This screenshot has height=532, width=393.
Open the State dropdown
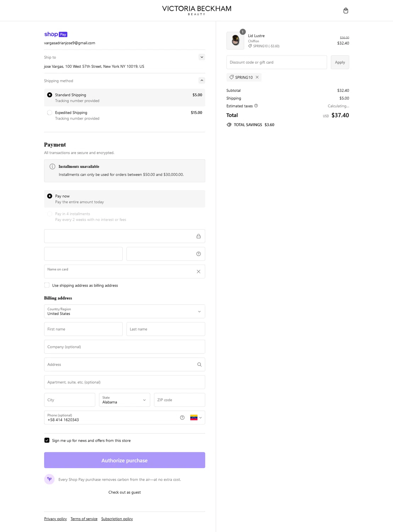(124, 400)
